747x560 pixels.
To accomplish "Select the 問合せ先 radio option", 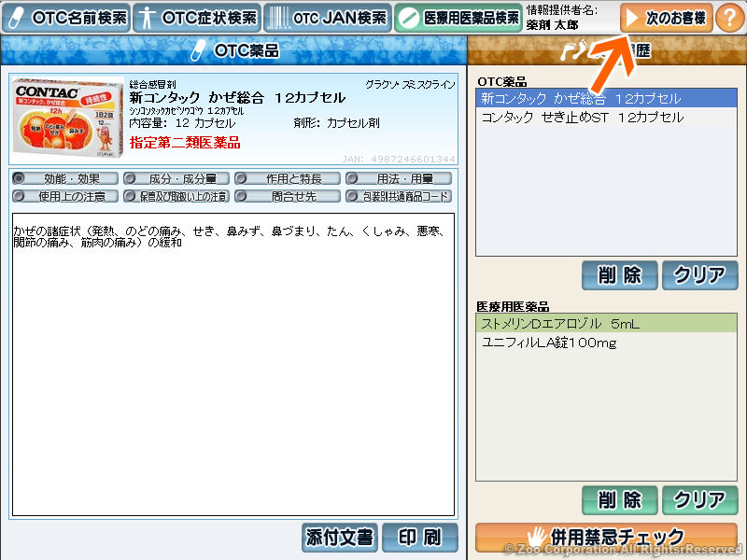I will (288, 196).
